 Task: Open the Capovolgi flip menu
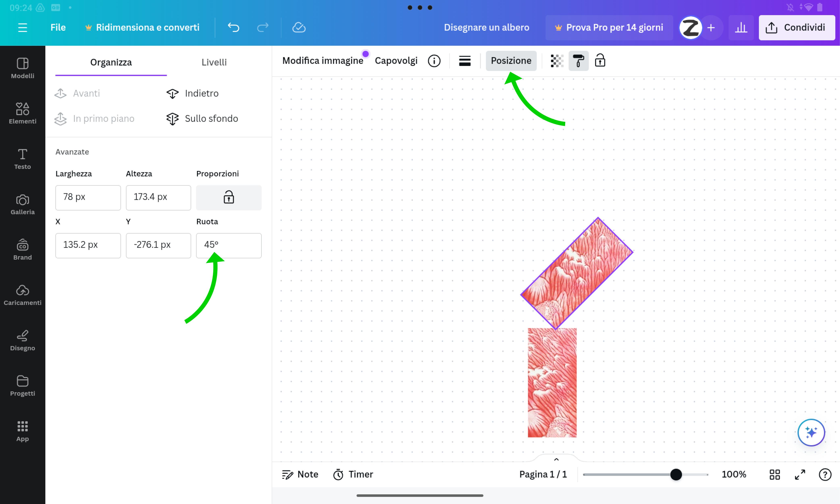pyautogui.click(x=396, y=61)
